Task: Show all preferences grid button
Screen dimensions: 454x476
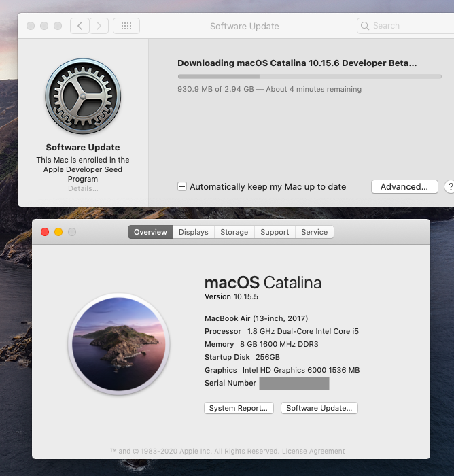Action: click(x=126, y=26)
